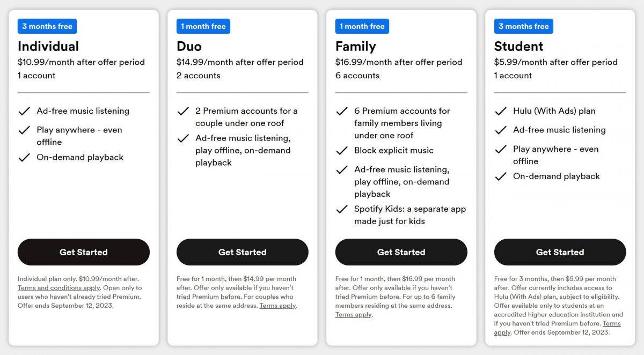Click the Ad-free music listening checkmark under Individual
The width and height of the screenshot is (644, 355).
(x=25, y=111)
